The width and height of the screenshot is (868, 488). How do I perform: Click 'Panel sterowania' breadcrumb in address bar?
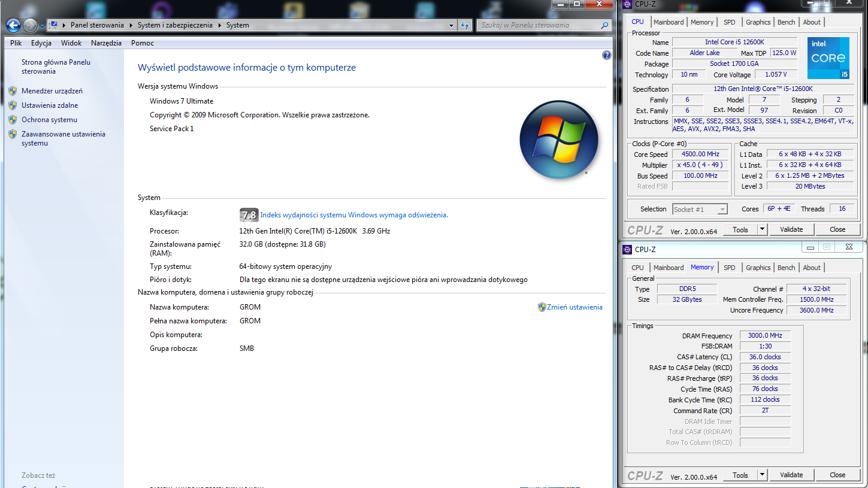(x=97, y=25)
